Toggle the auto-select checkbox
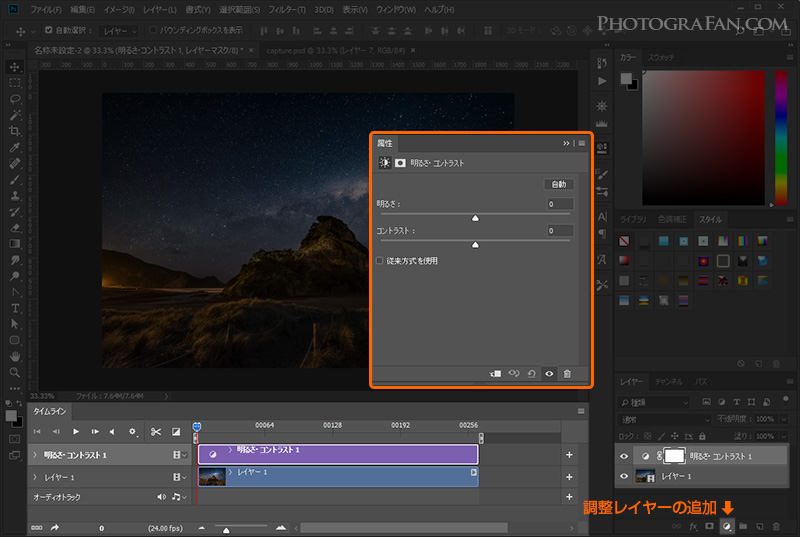 tap(48, 30)
